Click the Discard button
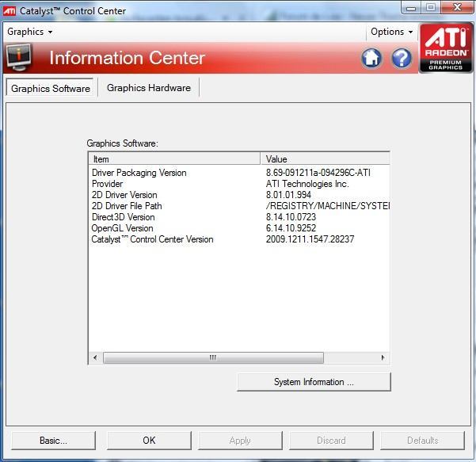Screen dimensions: 476x462 click(331, 440)
